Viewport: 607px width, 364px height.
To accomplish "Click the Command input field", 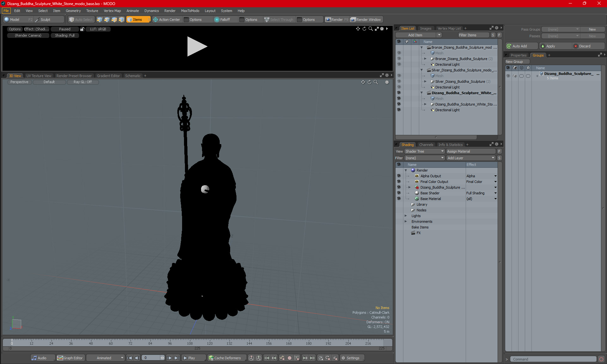I will [x=554, y=359].
